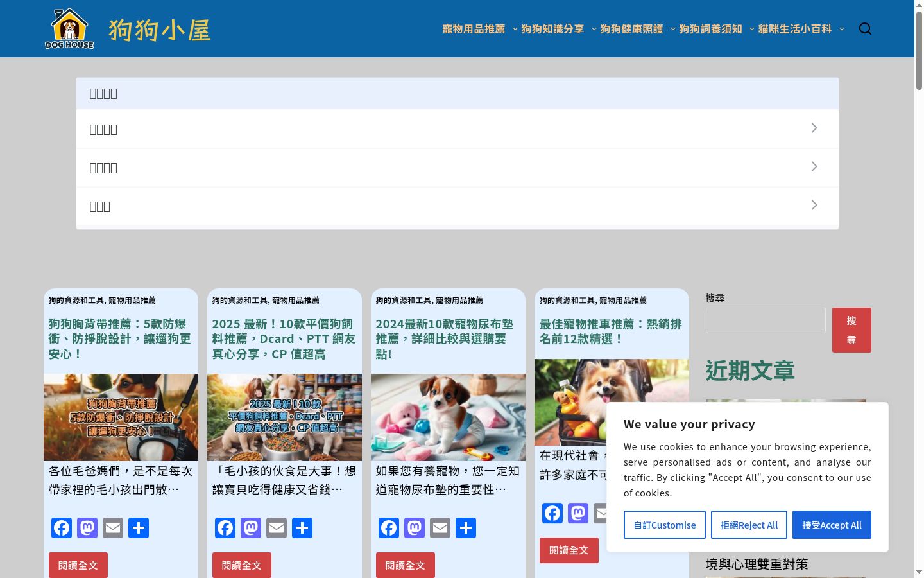Click the 近期文章 sidebar heading
924x578 pixels.
[750, 371]
